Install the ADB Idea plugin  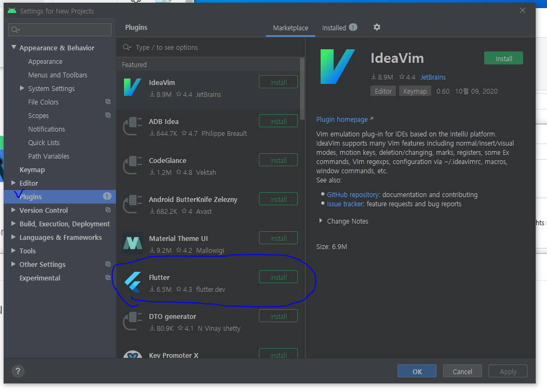coord(278,121)
